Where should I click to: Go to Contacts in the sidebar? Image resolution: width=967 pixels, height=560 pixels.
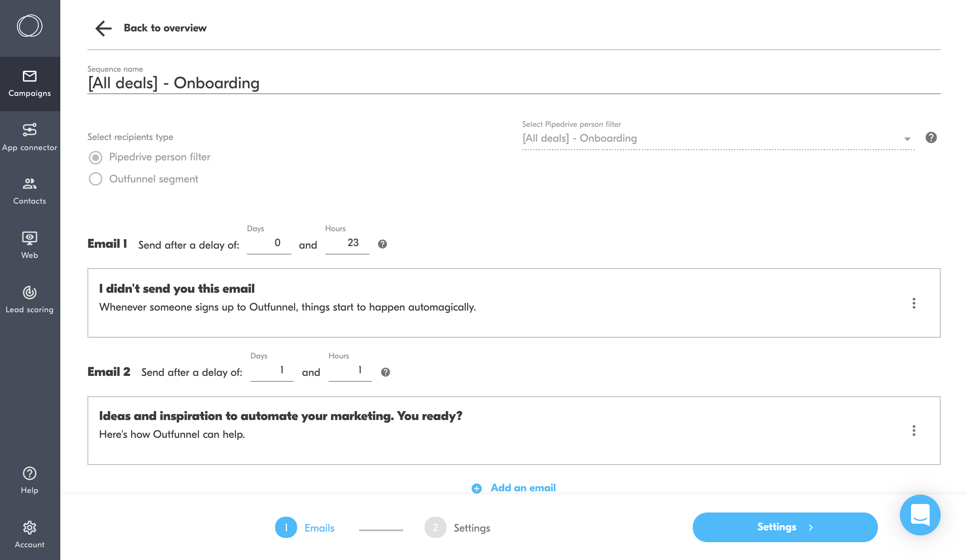(x=30, y=191)
